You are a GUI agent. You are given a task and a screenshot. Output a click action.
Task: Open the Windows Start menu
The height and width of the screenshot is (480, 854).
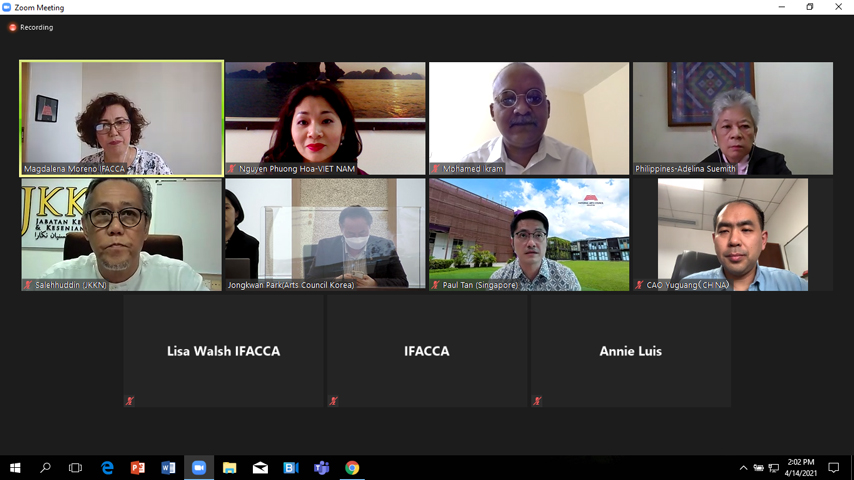[15, 467]
